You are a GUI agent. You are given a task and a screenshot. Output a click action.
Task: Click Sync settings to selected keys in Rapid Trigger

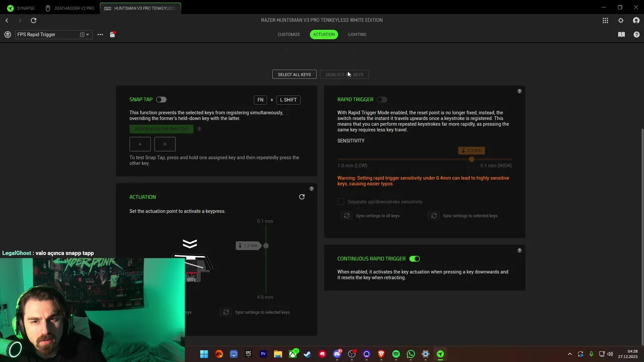coord(464,216)
